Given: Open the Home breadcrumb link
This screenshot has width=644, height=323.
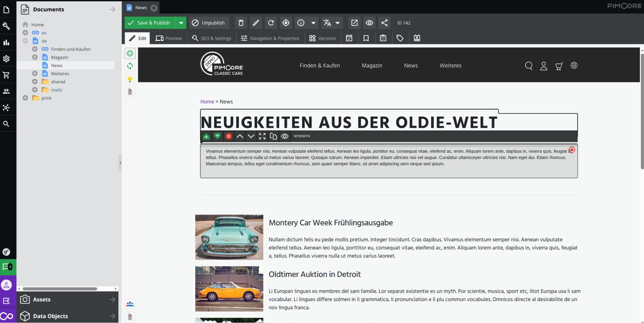Looking at the screenshot, I should pos(207,101).
